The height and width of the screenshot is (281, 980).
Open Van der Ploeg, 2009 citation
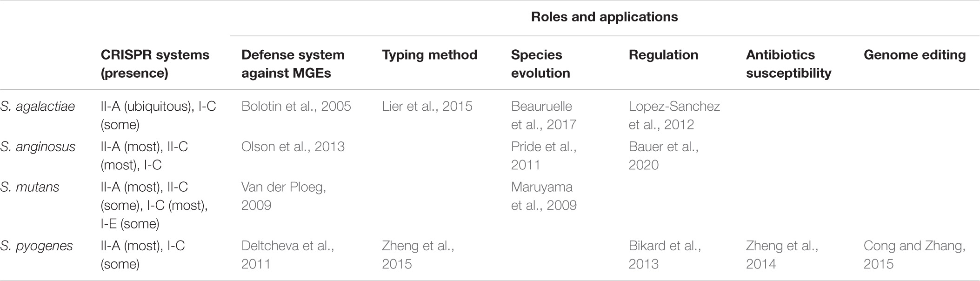pos(283,196)
